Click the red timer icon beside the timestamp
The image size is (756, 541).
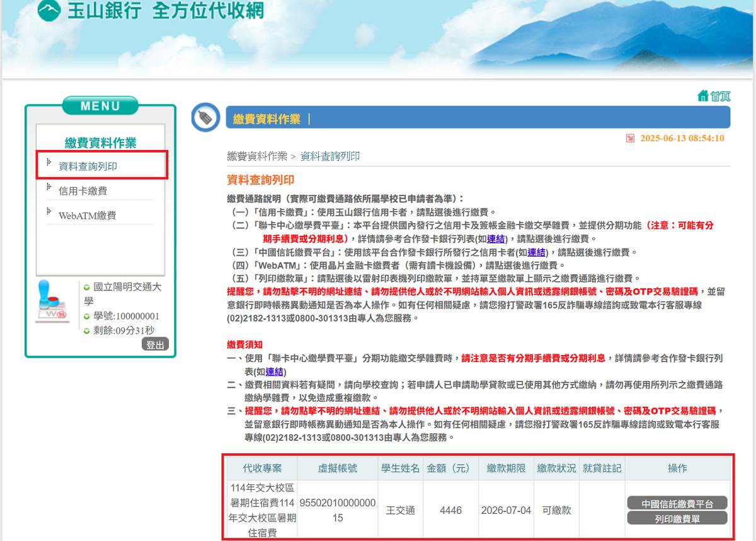coord(630,139)
